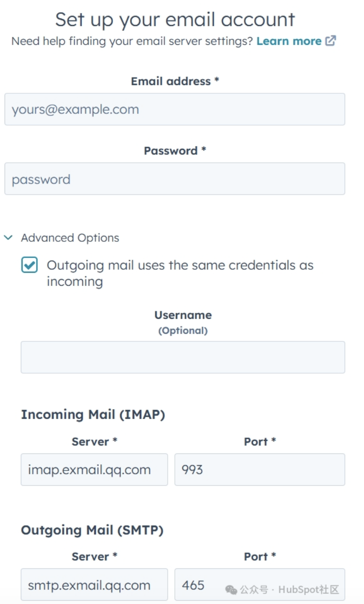Image resolution: width=364 pixels, height=604 pixels.
Task: Collapse the Advanced Options chevron
Action: 8,238
